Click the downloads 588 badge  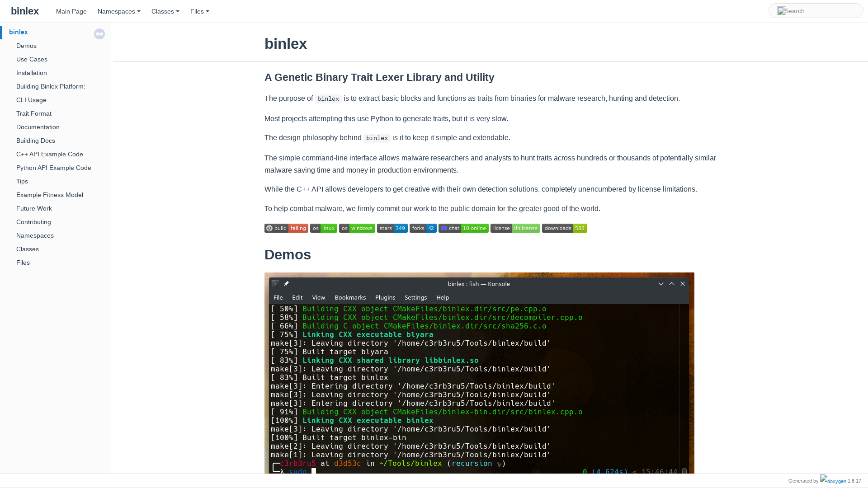click(565, 228)
